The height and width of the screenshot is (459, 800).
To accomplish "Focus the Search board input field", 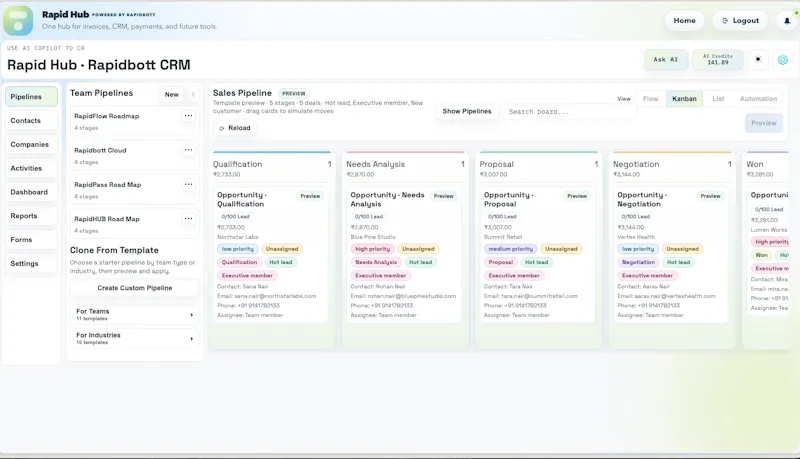I will pos(569,112).
